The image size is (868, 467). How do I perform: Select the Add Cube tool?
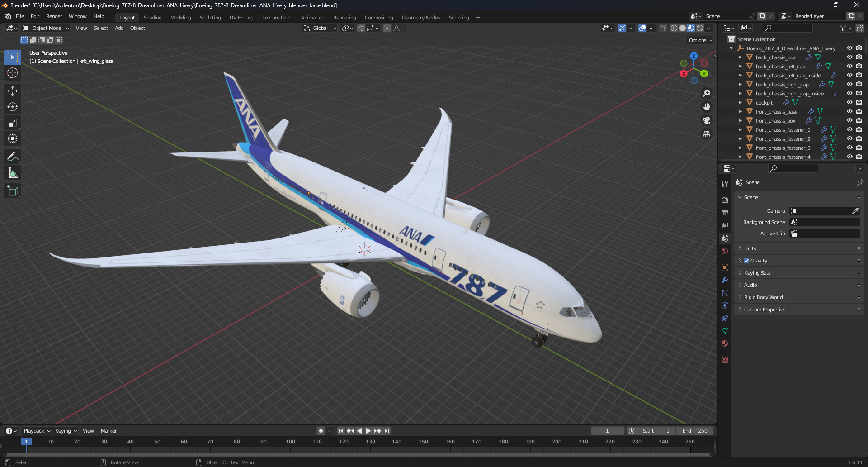(x=13, y=191)
